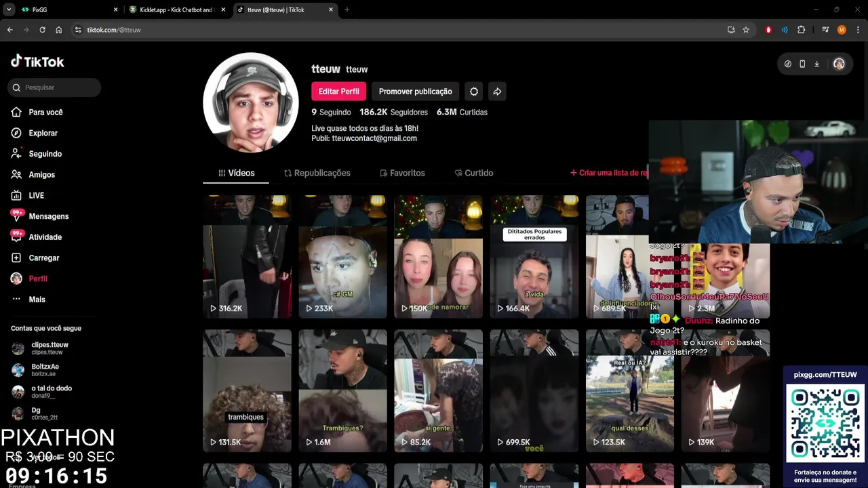Open the Trambiques? video with 1.6M views
This screenshot has width=868, height=488.
click(x=342, y=391)
